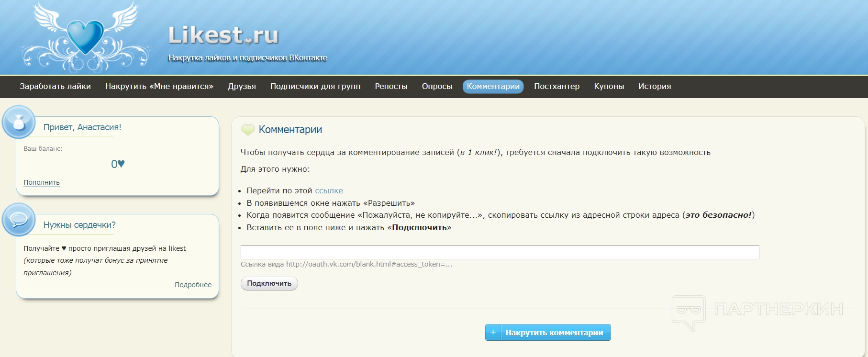Viewport: 868px width, 357px height.
Task: Click the Нужны сердечки? heading
Action: tap(79, 225)
